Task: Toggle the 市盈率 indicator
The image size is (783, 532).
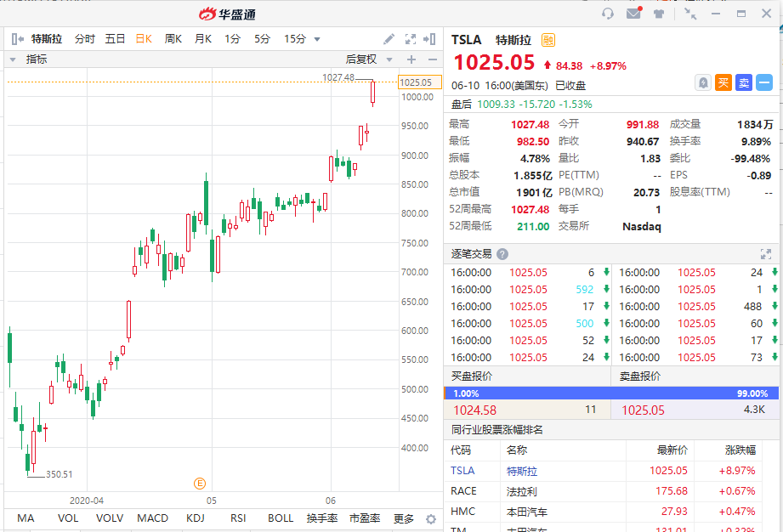Action: [x=365, y=518]
